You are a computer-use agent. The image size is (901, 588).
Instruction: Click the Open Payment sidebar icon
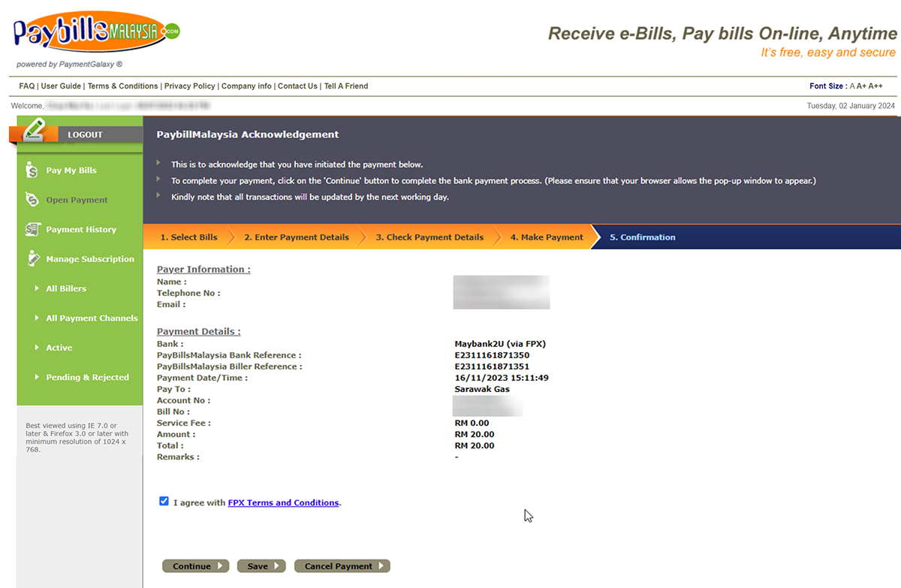pos(32,200)
